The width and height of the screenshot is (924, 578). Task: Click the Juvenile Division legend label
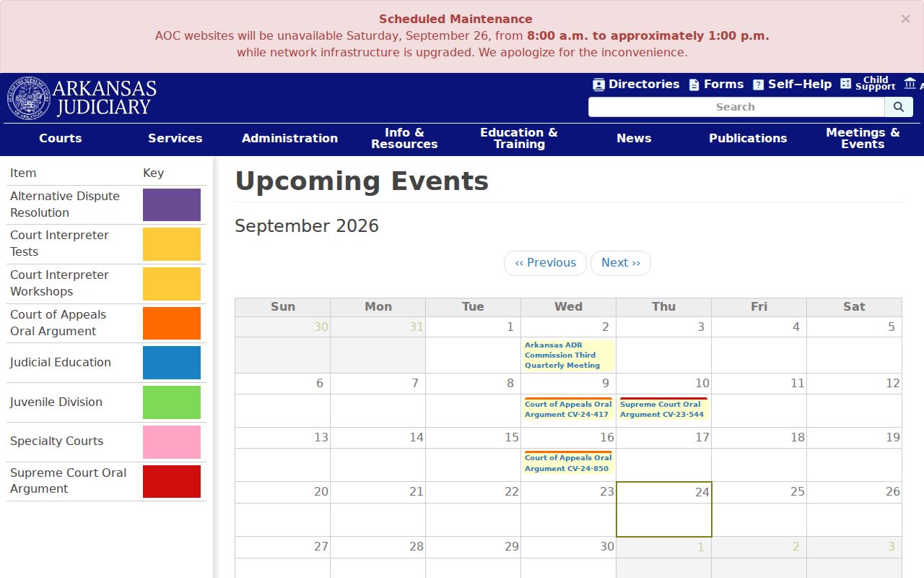[56, 402]
